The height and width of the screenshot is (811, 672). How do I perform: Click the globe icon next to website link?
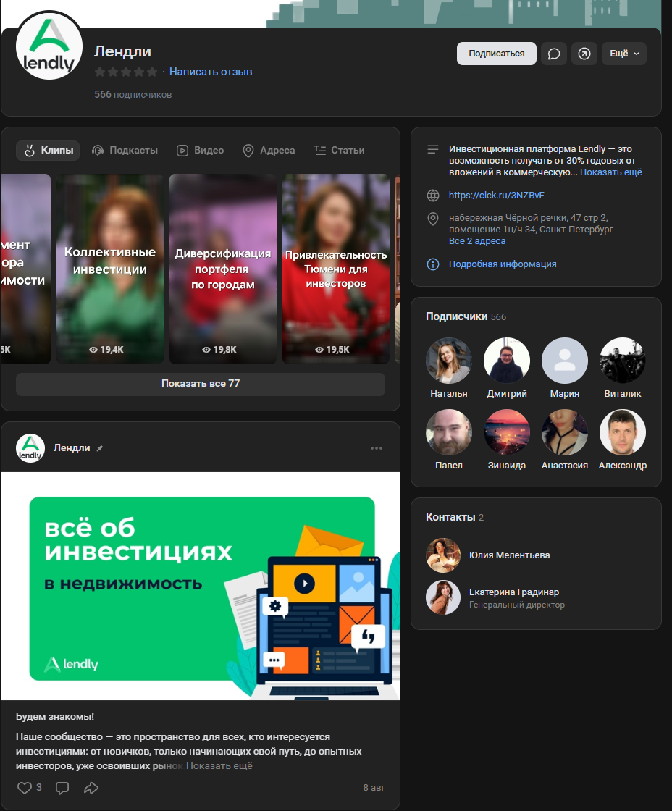click(x=433, y=196)
